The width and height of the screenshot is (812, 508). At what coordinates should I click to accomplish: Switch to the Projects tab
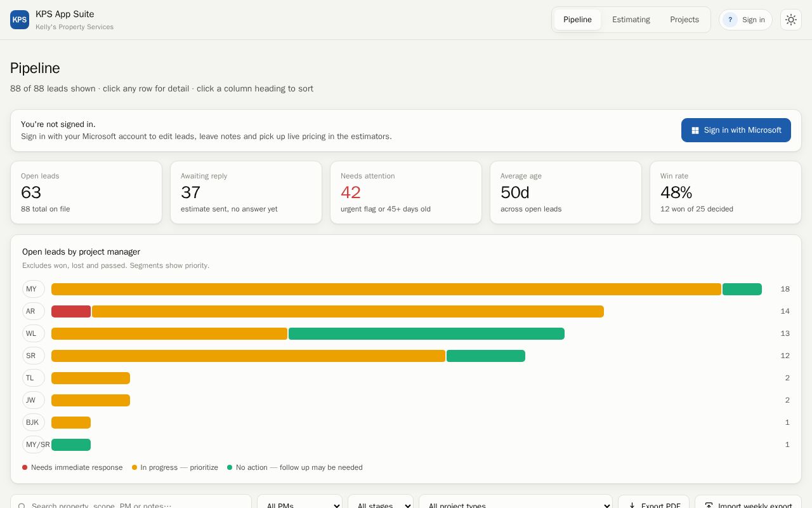point(684,20)
